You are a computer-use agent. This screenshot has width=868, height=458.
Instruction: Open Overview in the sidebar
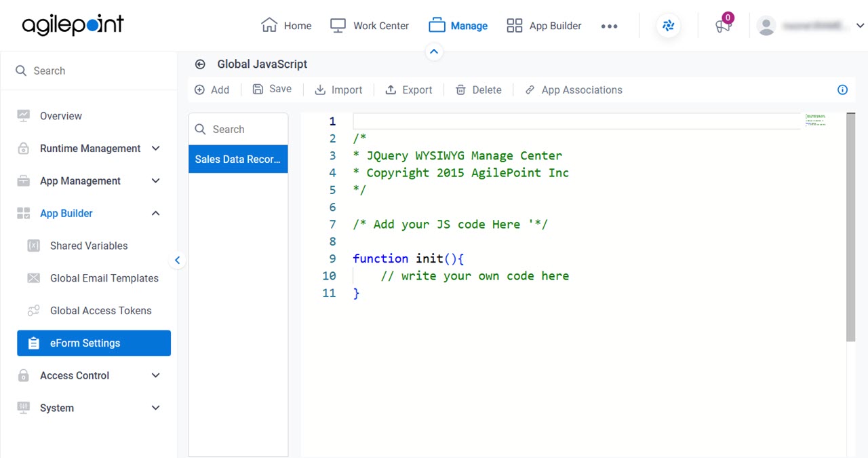[60, 116]
